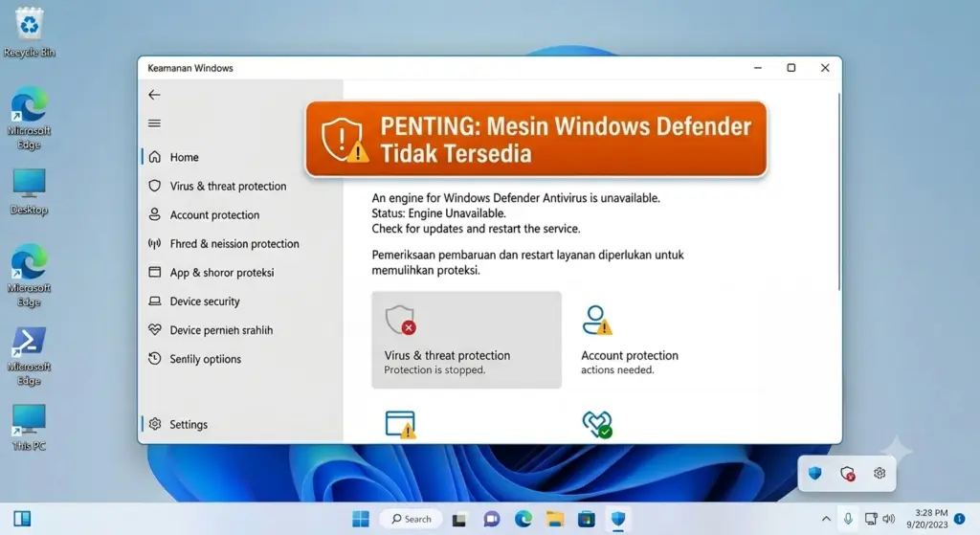Click the Settings gear icon in sidebar
Image resolution: width=980 pixels, height=535 pixels.
[155, 424]
